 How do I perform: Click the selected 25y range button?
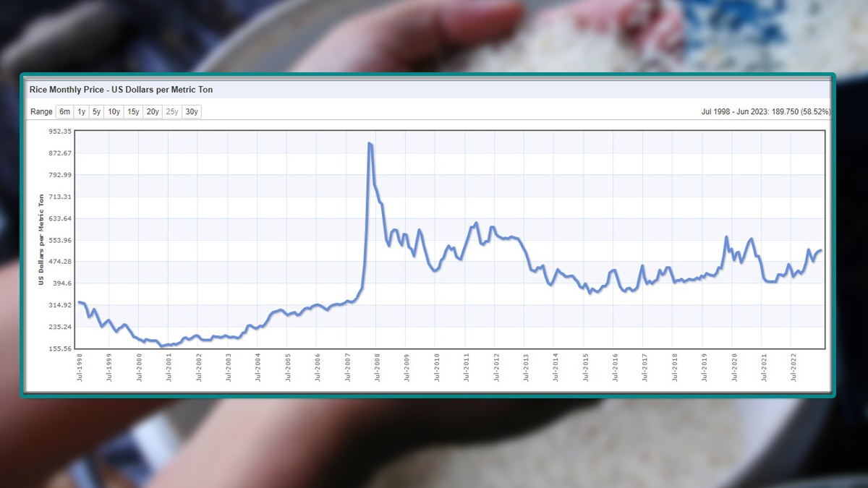pos(172,112)
